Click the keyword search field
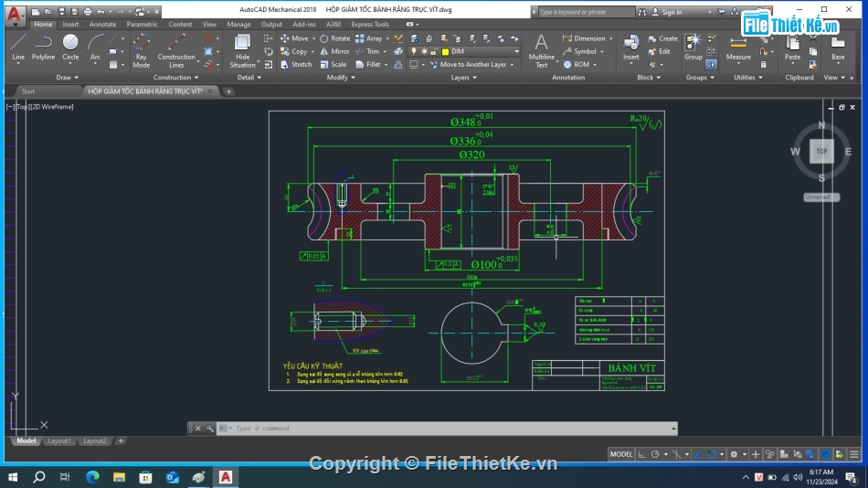The image size is (868, 488). (586, 12)
